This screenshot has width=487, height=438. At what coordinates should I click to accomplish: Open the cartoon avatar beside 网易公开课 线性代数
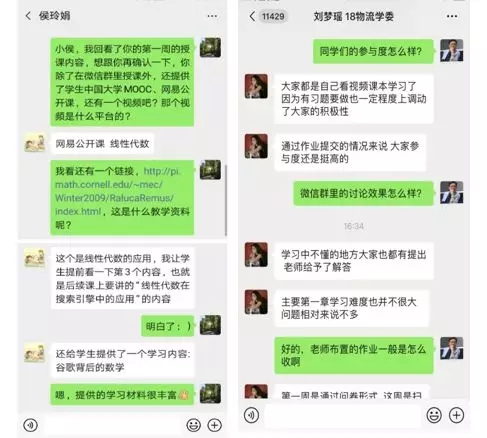[x=35, y=143]
